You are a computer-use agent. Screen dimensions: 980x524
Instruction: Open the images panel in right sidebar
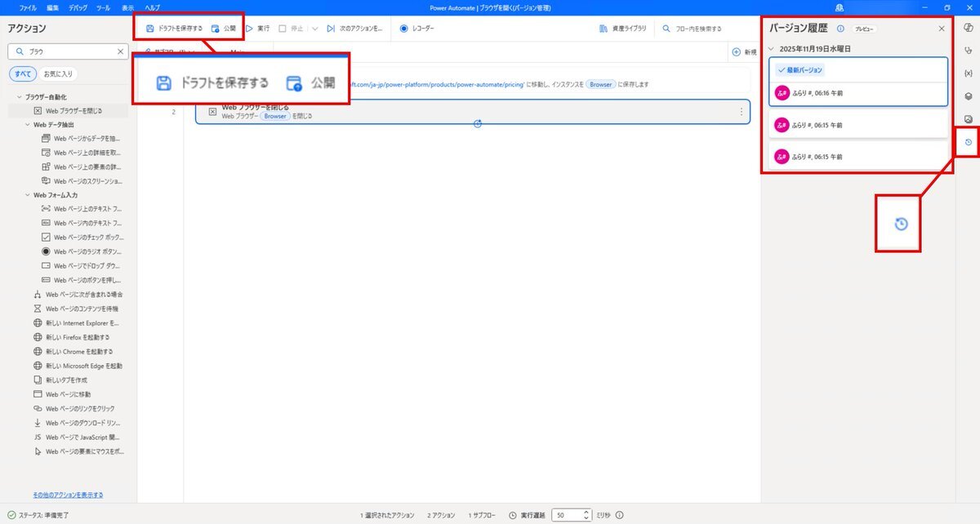pyautogui.click(x=968, y=118)
